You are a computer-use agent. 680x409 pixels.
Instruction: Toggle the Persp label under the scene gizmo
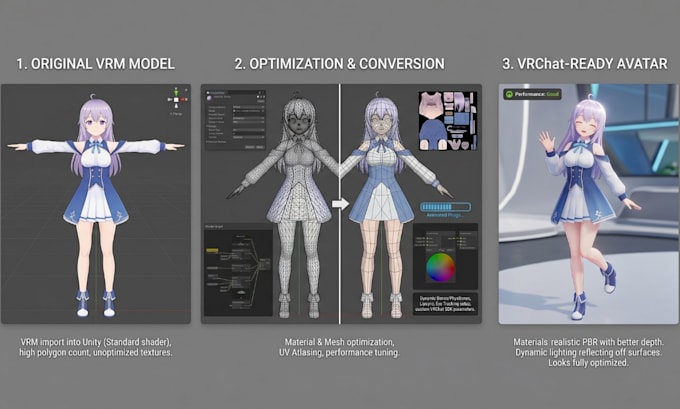[176, 114]
